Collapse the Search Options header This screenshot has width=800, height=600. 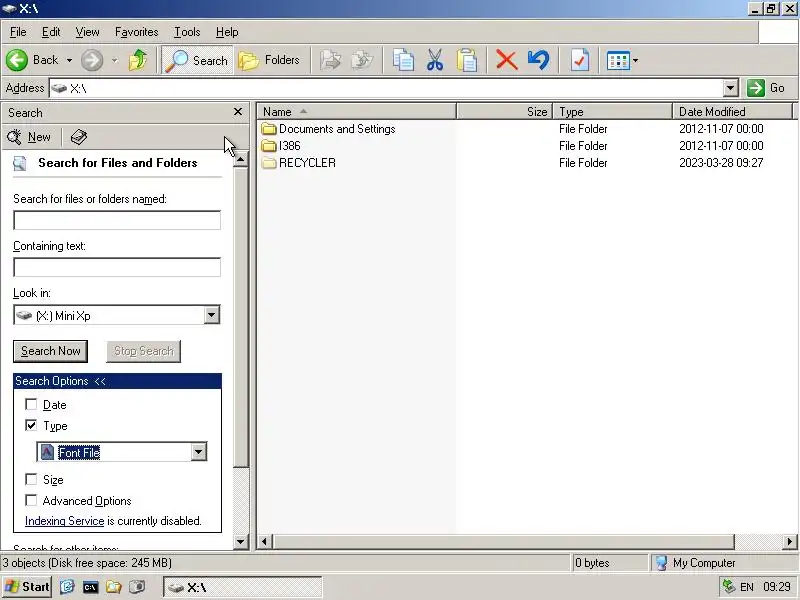pos(117,381)
